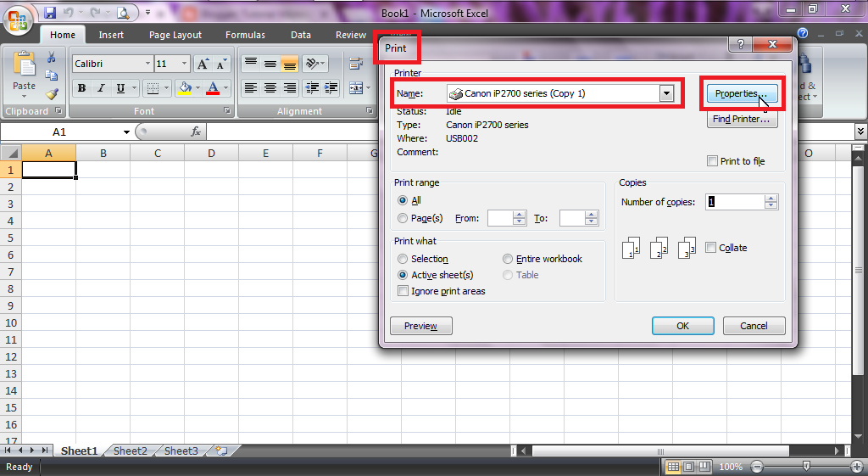Open the Calibri font name dropdown
The width and height of the screenshot is (868, 476).
(x=147, y=64)
